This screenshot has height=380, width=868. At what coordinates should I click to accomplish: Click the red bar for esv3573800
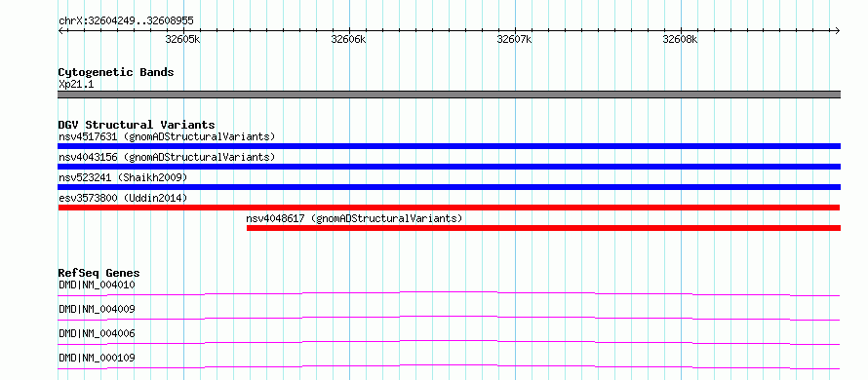tap(449, 208)
